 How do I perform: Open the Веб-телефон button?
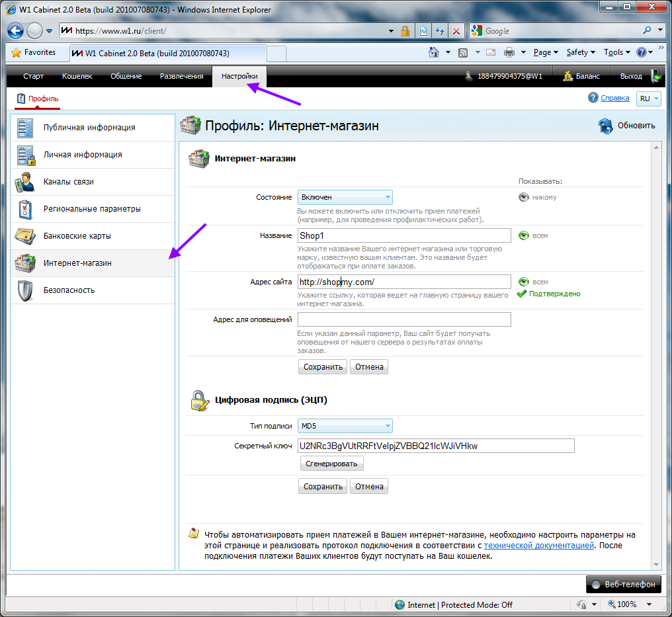(624, 584)
